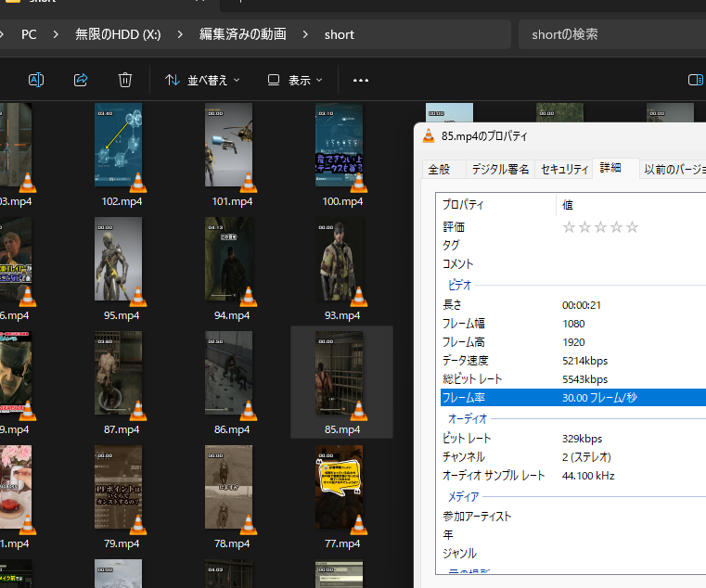Select the ビット レート row showing 329kbps
Viewport: 706px width, 588px height.
[573, 439]
